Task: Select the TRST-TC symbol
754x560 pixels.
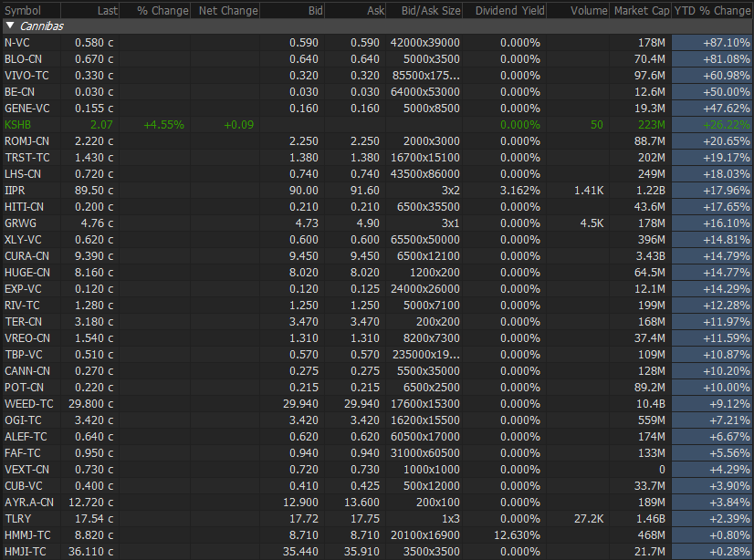Action: tap(26, 158)
